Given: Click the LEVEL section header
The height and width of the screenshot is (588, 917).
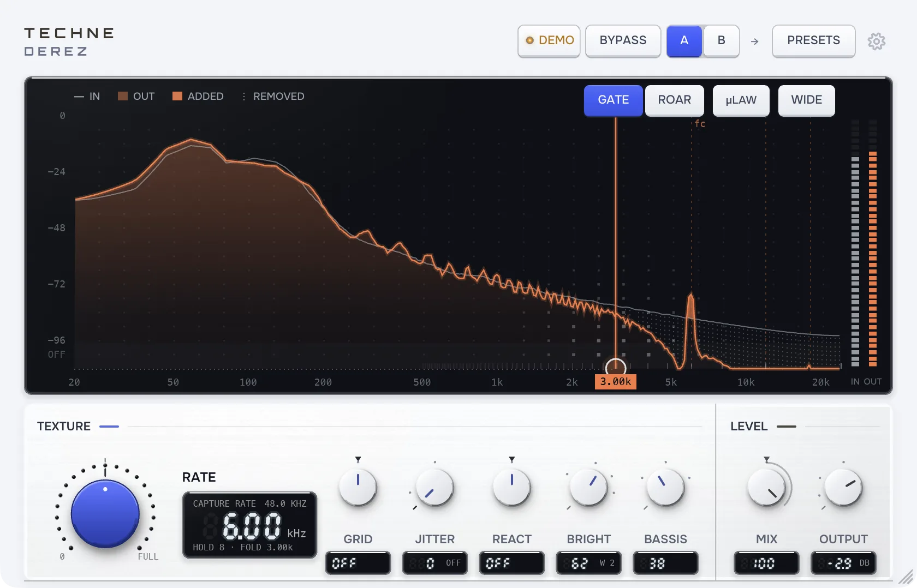Looking at the screenshot, I should click(x=749, y=427).
